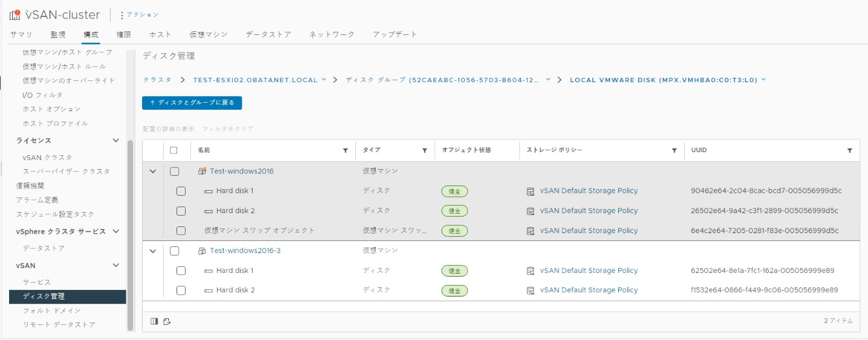Viewport: 868px width, 340px height.
Task: Click the sidebar vertical scrollbar
Action: [130, 236]
